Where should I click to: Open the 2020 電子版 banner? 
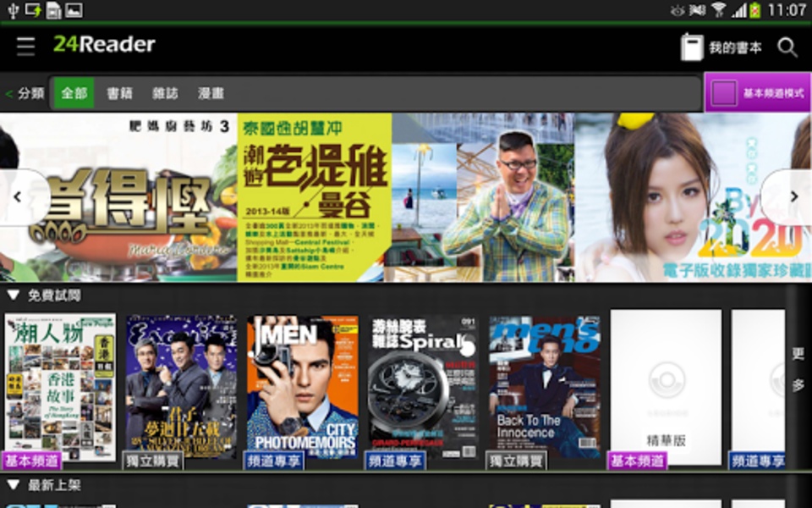point(693,197)
